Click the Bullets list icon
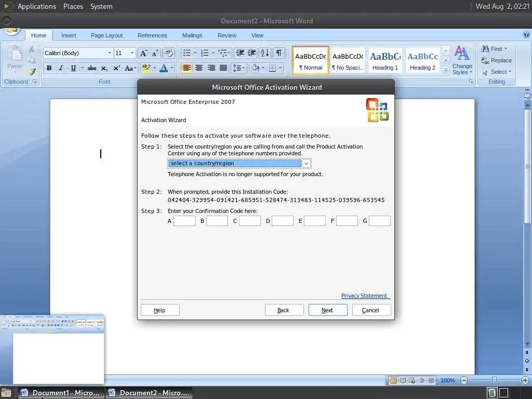Image resolution: width=532 pixels, height=399 pixels. 187,53
